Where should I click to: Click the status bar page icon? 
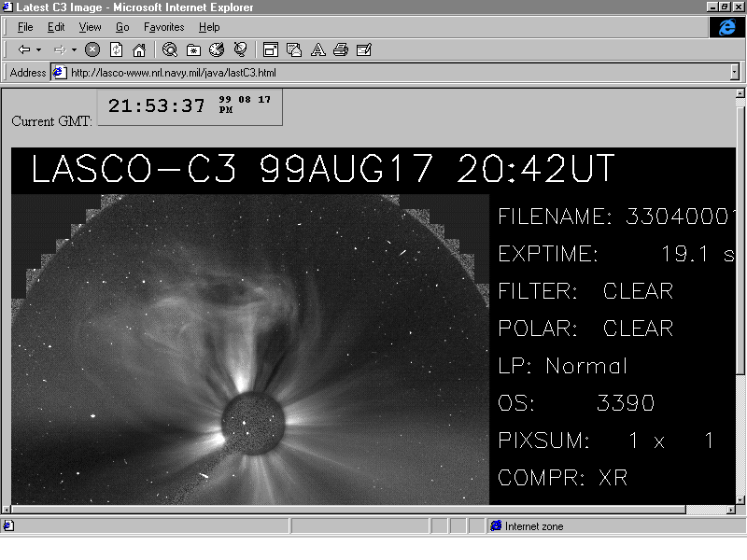pos(9,525)
